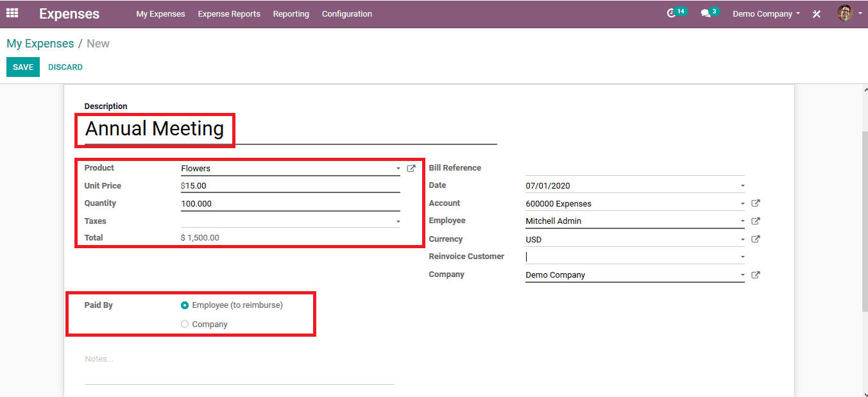The image size is (868, 397).
Task: Open messages chat icon with 3 badge
Action: click(x=710, y=13)
